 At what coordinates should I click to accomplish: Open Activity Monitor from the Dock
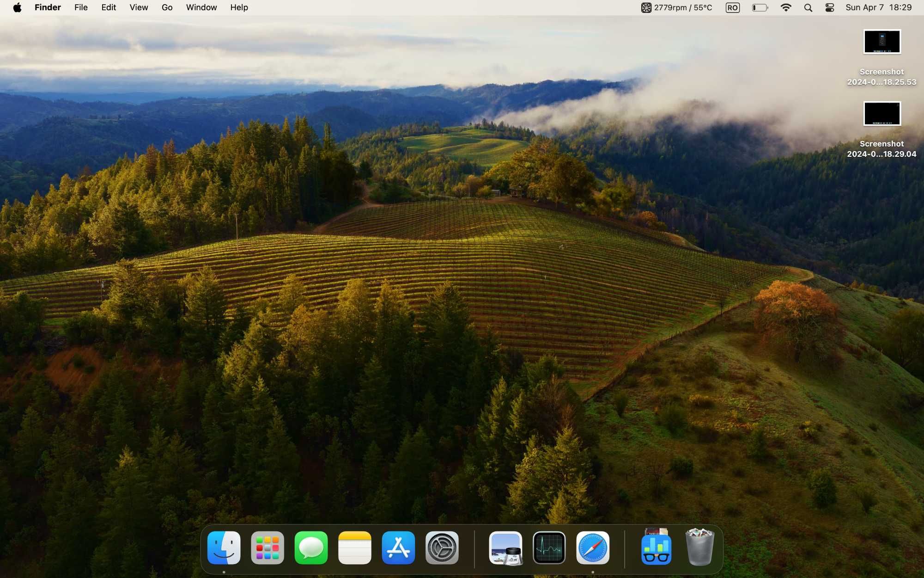(549, 548)
